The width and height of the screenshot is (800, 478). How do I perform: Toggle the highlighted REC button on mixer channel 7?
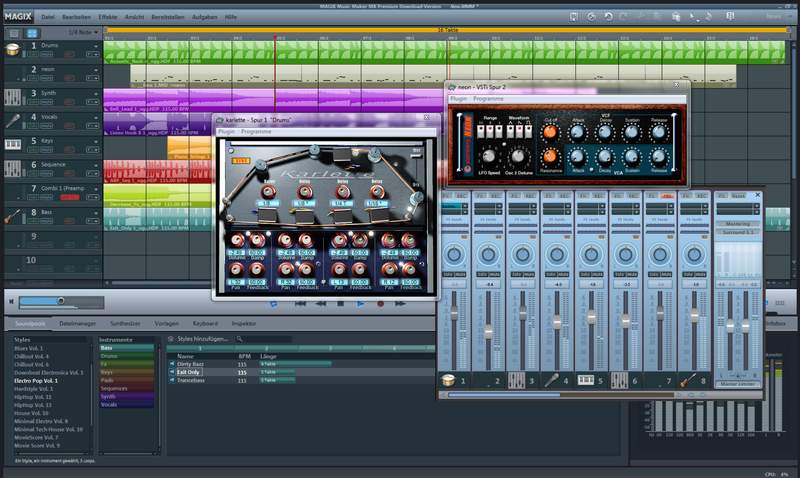tap(667, 196)
